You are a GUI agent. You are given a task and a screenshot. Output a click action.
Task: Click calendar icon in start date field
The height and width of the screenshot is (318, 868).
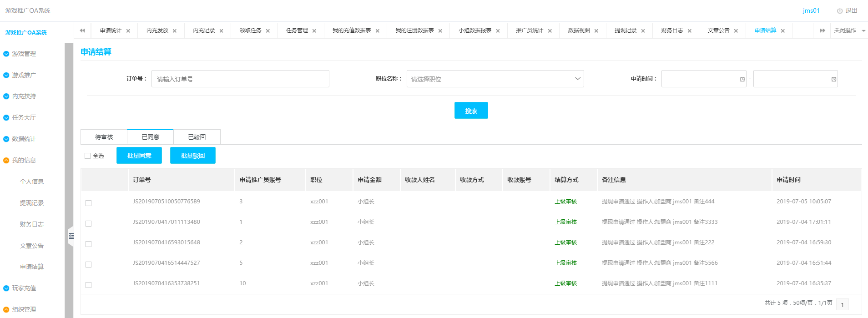742,79
